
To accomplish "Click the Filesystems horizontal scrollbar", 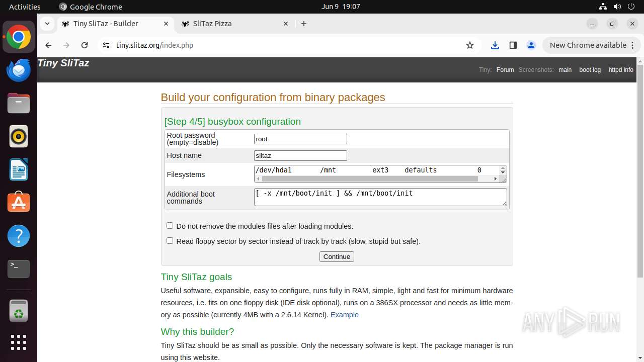I will pyautogui.click(x=370, y=178).
